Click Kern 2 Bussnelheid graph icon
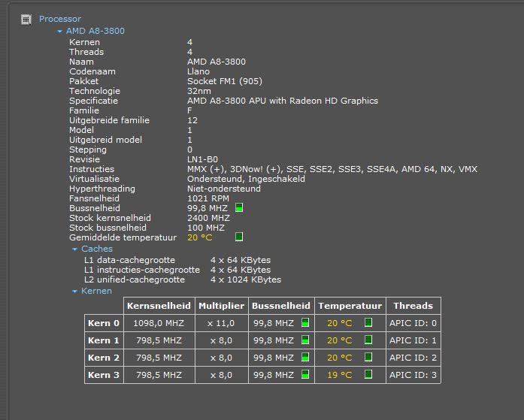Viewport: 524px width, 420px height. pyautogui.click(x=305, y=357)
